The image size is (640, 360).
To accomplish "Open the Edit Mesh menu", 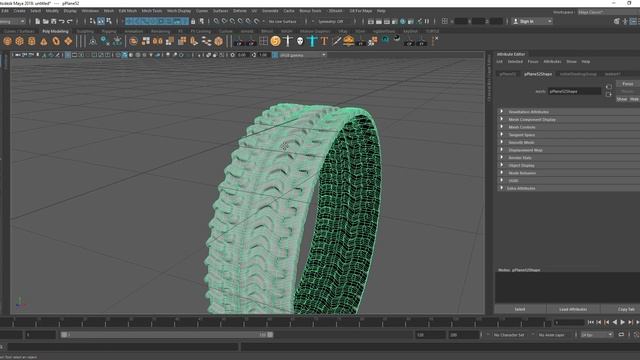I will [128, 11].
